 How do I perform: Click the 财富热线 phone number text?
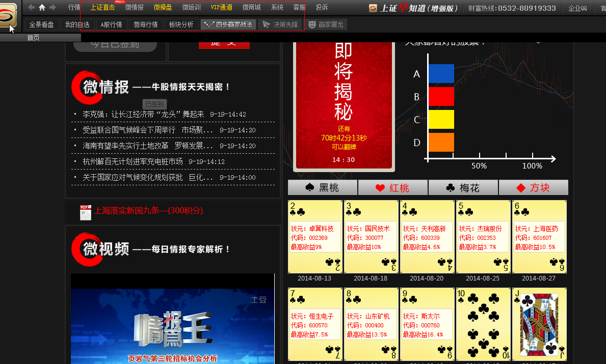coord(512,8)
